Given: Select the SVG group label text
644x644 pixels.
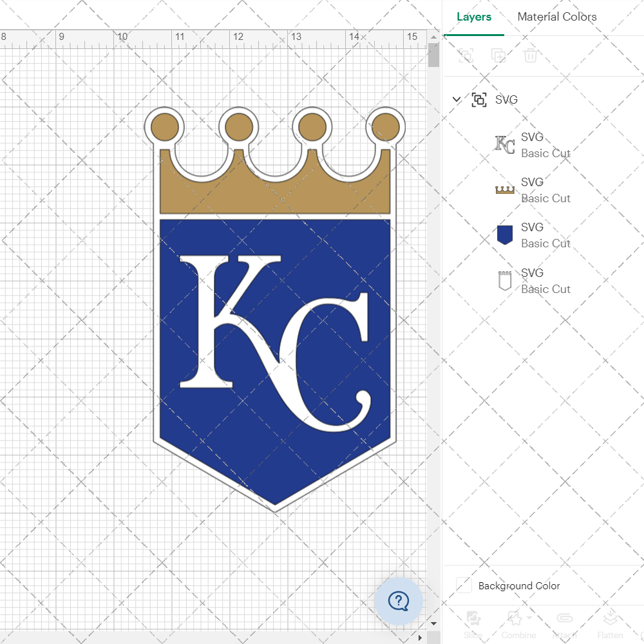Looking at the screenshot, I should tap(506, 99).
